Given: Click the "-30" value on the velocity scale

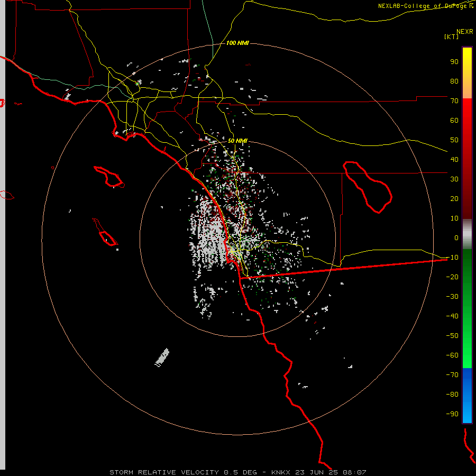Looking at the screenshot, I should pos(452,297).
